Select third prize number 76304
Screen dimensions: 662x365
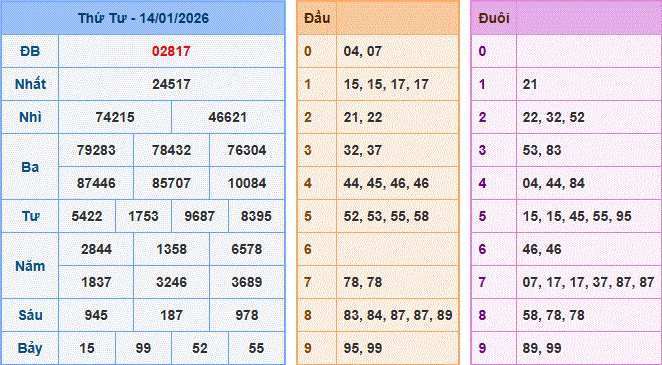247,150
